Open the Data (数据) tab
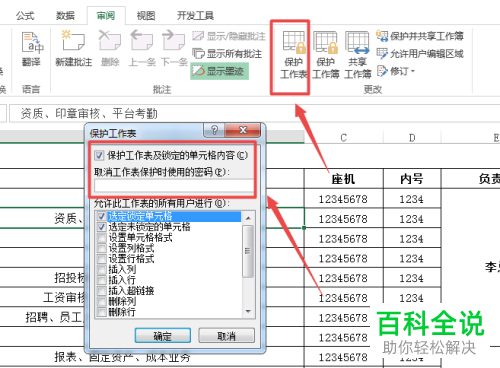500x368 pixels. 65,16
